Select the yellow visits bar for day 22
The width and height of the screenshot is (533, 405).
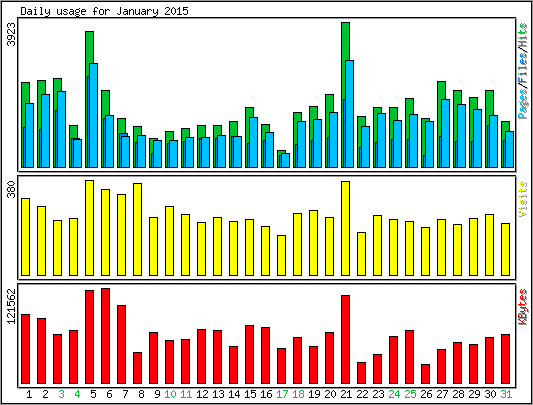point(361,254)
